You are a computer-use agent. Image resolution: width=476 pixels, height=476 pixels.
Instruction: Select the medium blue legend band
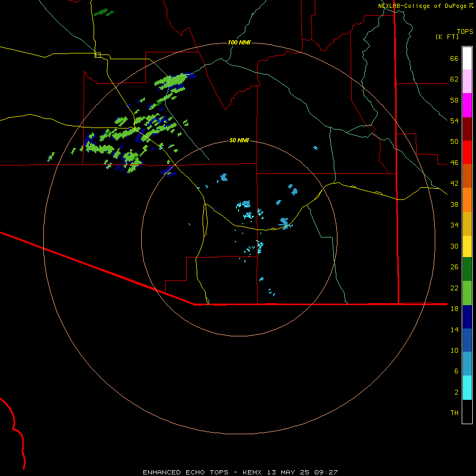coord(467,340)
